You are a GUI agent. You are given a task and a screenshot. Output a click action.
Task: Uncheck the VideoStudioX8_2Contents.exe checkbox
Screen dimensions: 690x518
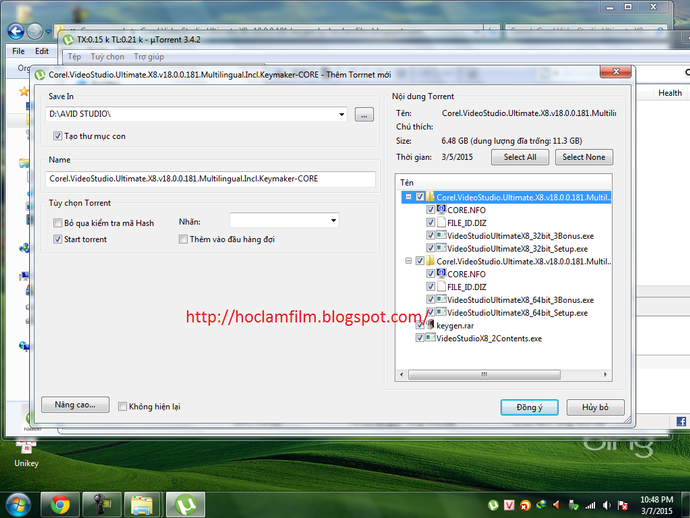[x=420, y=338]
